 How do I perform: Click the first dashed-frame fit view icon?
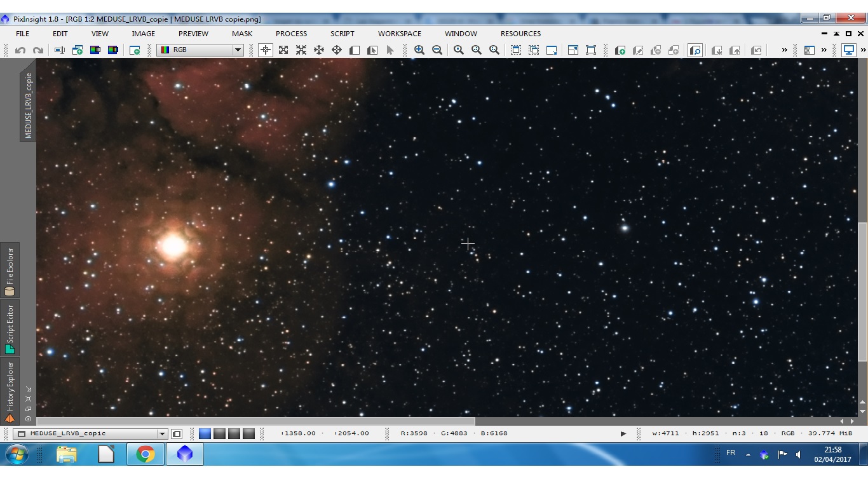tap(516, 50)
